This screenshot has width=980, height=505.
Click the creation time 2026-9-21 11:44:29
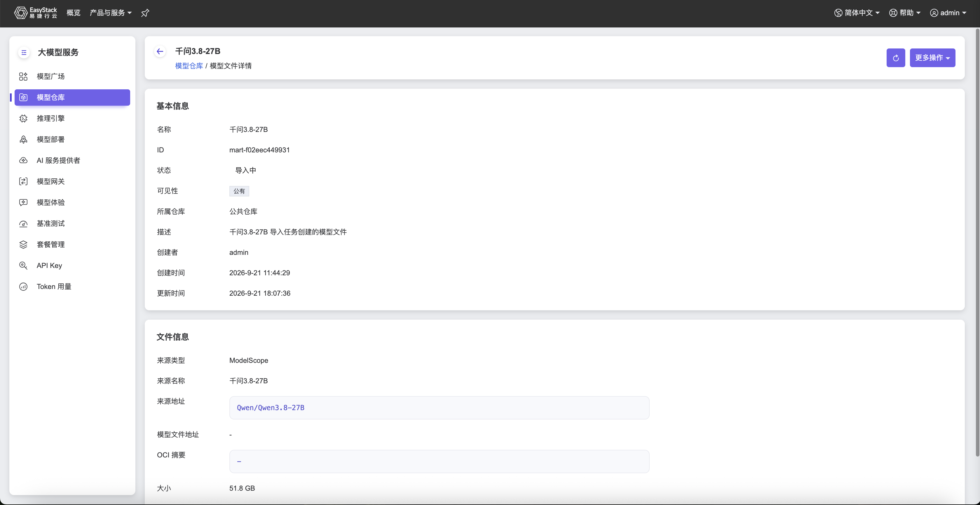pos(259,273)
